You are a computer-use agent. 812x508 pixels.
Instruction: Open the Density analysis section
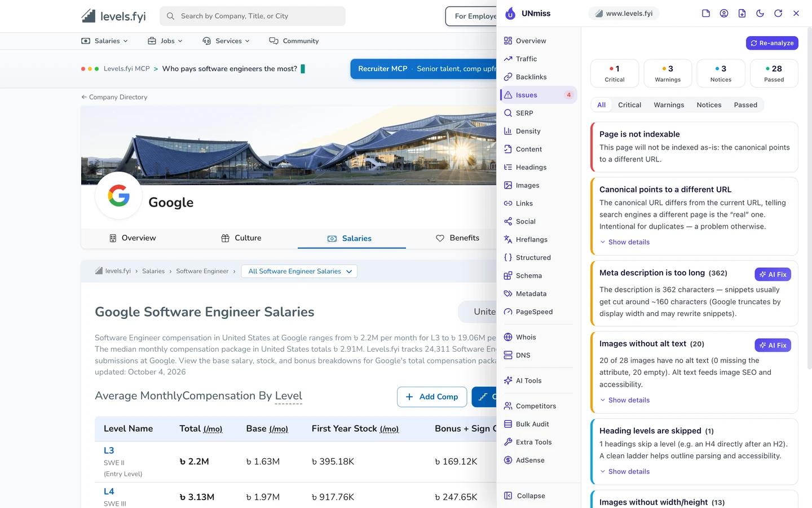click(539, 131)
